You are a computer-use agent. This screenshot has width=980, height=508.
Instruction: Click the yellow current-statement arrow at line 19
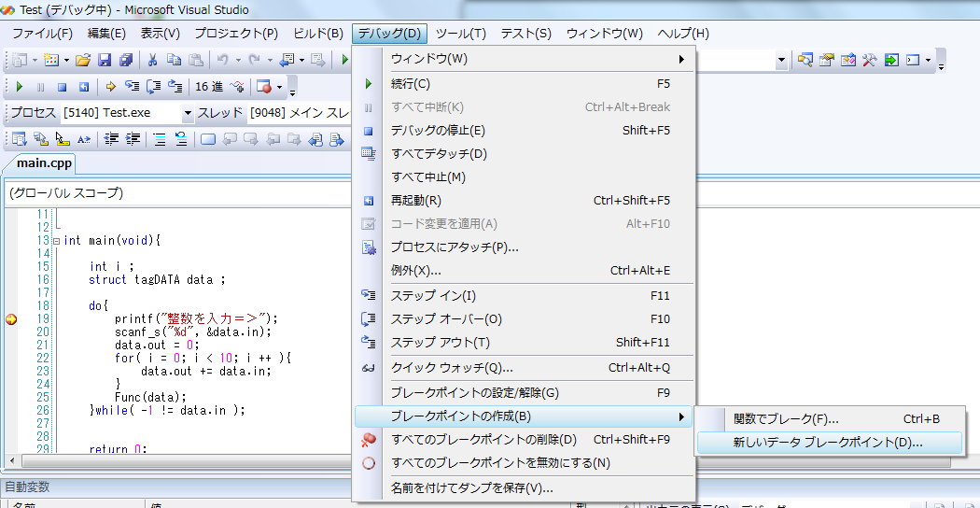(11, 319)
